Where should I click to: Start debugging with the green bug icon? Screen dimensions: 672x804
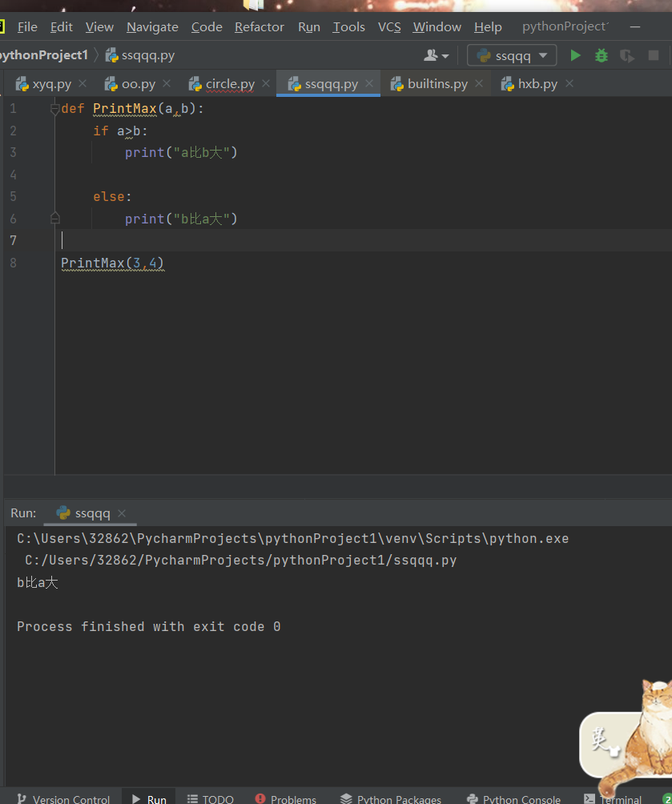(x=602, y=55)
